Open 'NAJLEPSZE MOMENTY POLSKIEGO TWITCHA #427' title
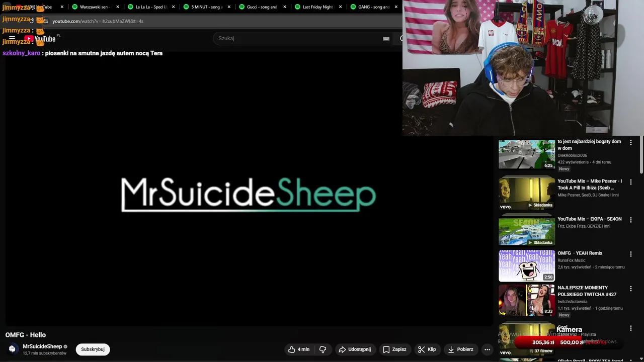The width and height of the screenshot is (644, 362). [587, 291]
